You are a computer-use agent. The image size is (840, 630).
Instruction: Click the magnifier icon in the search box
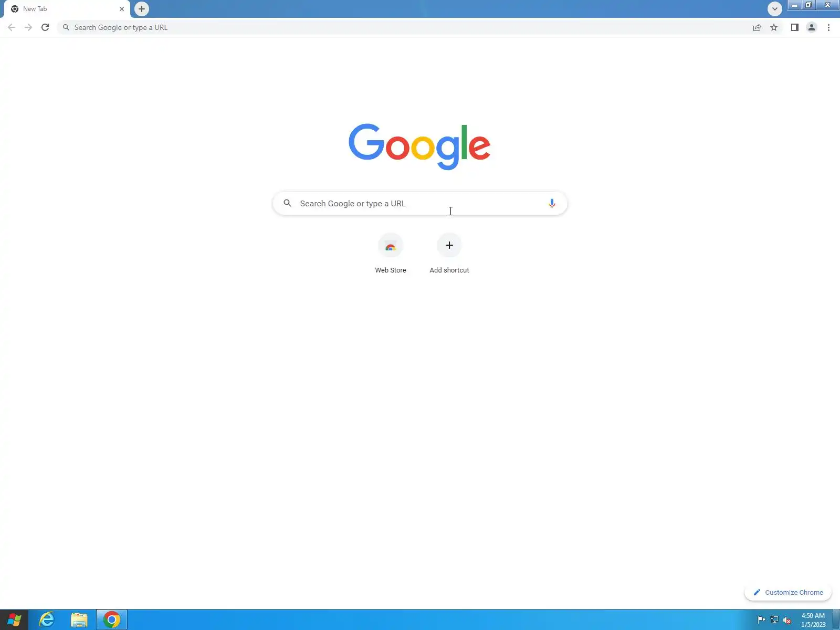tap(287, 203)
